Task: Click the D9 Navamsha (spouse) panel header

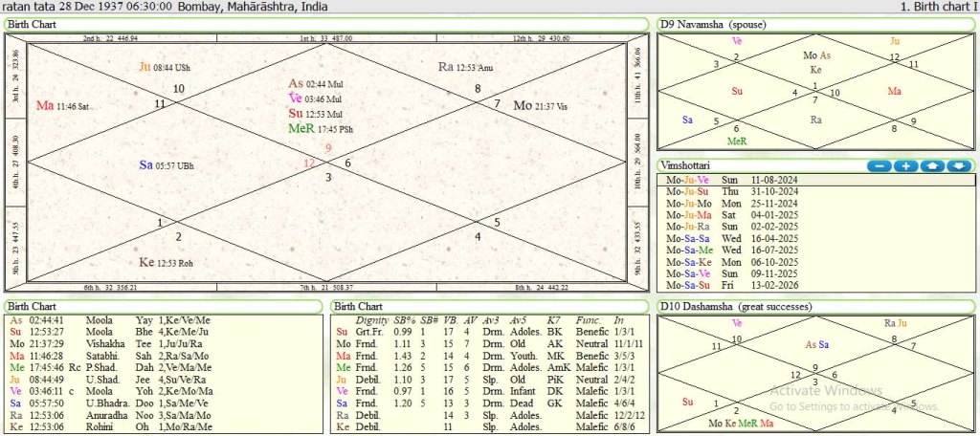Action: [x=715, y=23]
